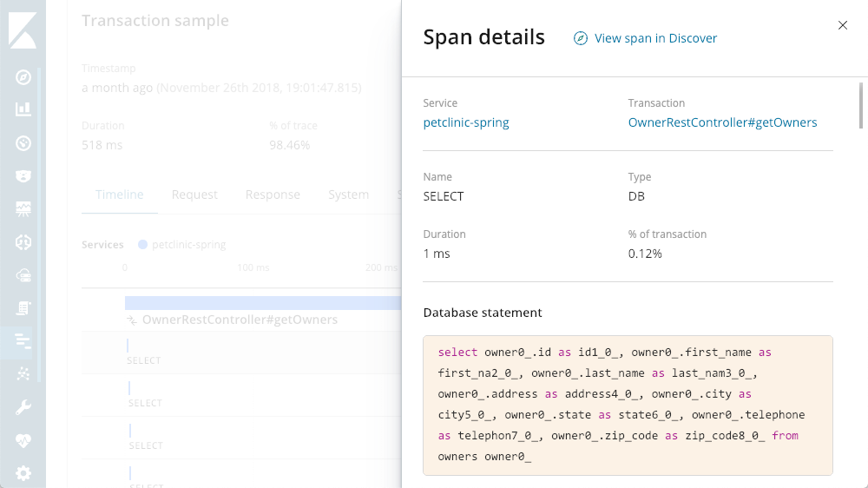Open Dev Tools wrench icon
The image size is (868, 488).
tap(23, 407)
